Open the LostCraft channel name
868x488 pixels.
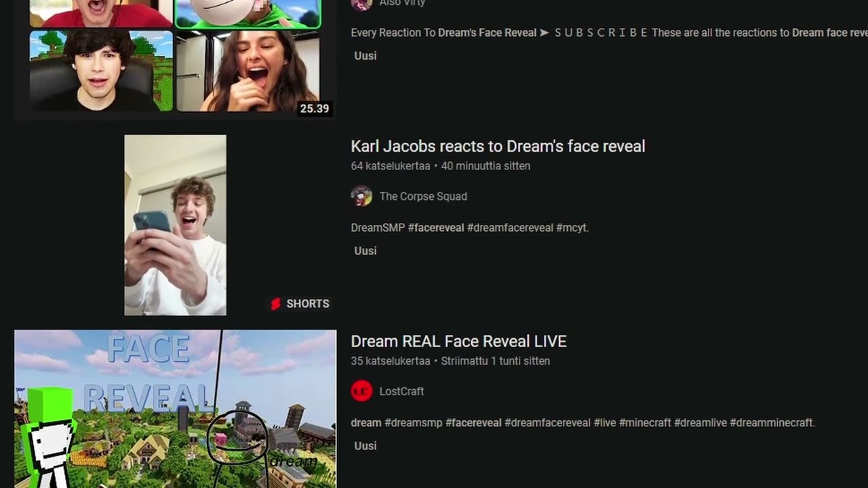401,392
